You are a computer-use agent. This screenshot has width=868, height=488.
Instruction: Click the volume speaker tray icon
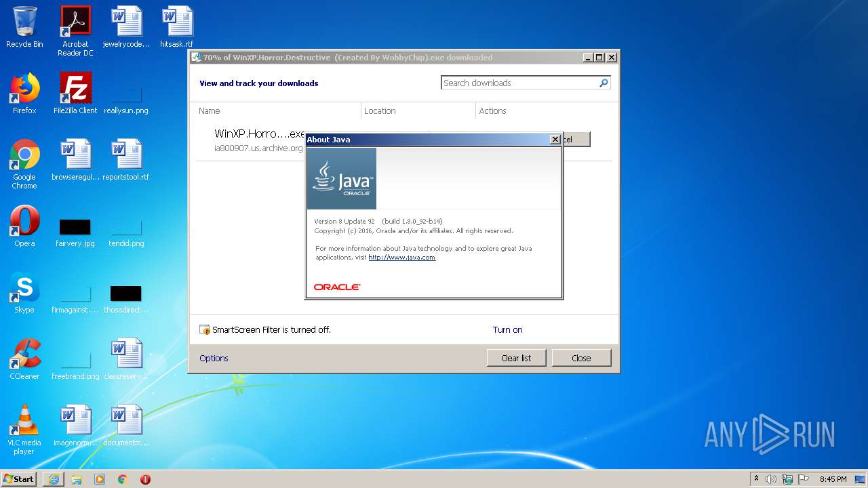point(771,479)
